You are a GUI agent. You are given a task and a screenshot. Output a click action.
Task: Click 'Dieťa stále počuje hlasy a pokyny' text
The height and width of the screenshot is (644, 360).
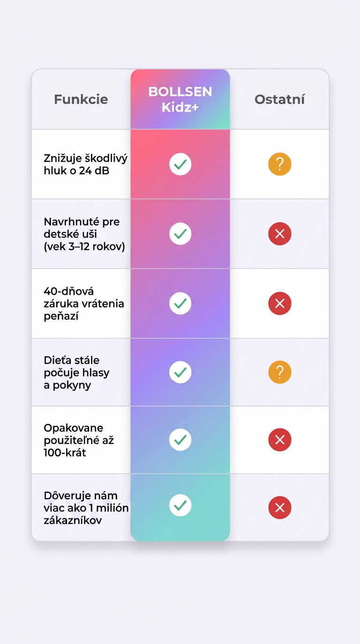click(76, 373)
